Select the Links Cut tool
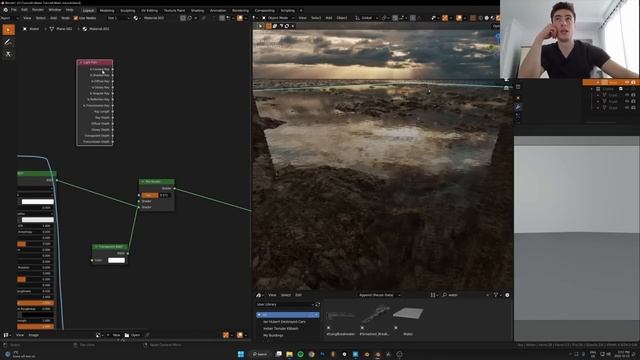The width and height of the screenshot is (640, 360). coord(8,54)
